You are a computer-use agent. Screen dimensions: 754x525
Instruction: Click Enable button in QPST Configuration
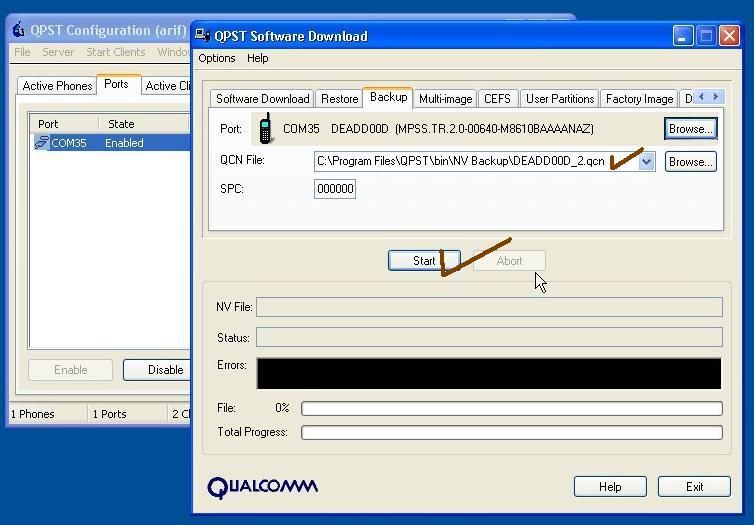click(x=71, y=370)
